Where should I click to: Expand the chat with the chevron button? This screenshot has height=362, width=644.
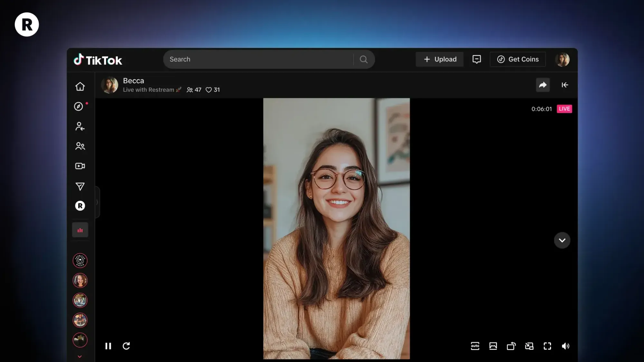562,240
